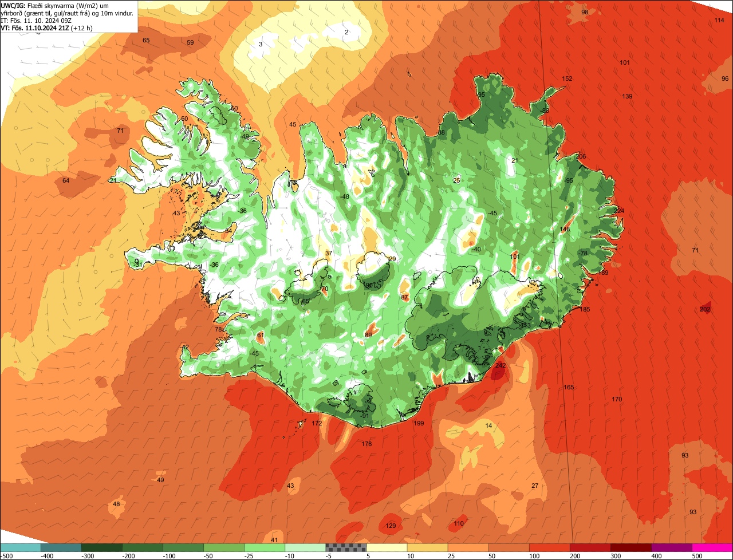Viewport: 733px width, 560px height.
Task: Click the value 148 inland in the east
Action: click(565, 230)
